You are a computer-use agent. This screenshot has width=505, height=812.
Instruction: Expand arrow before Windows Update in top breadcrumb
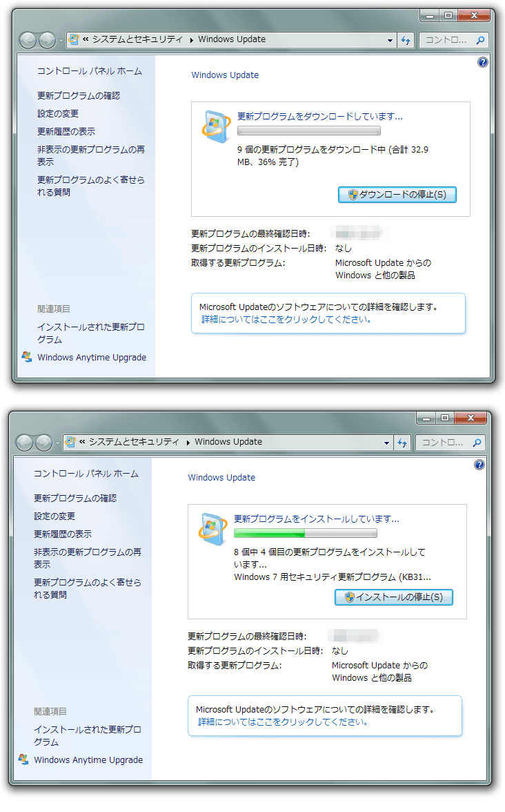[x=192, y=40]
